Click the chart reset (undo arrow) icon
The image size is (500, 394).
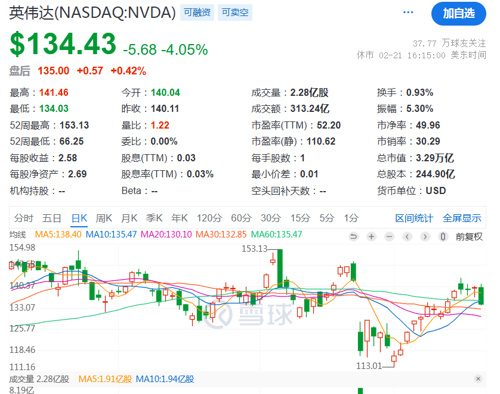[353, 237]
